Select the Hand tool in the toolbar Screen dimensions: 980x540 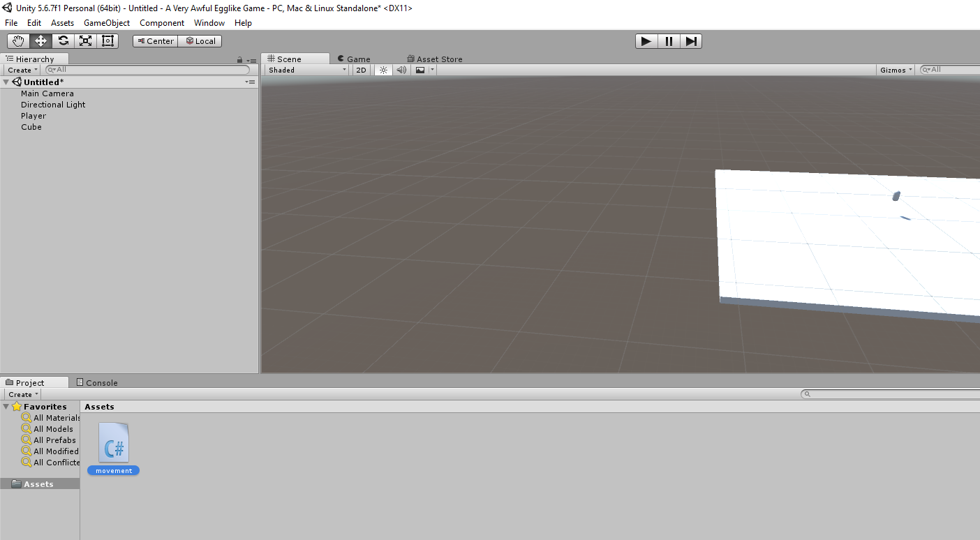[x=18, y=41]
